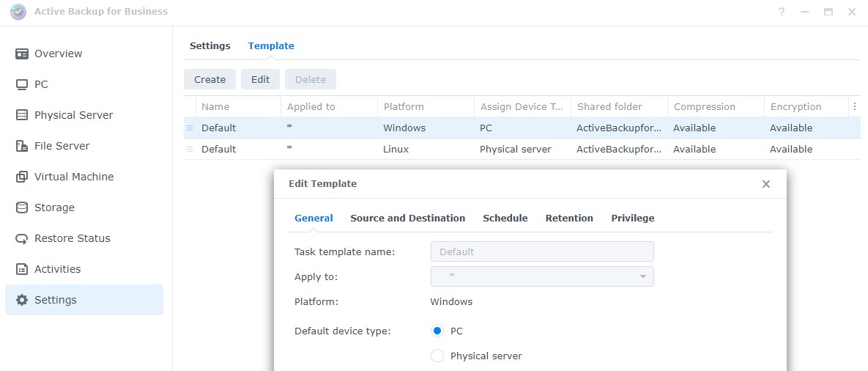Click the Linux row's 'ActiveBackupfor...' shared folder cell
The image size is (868, 371).
(x=619, y=150)
